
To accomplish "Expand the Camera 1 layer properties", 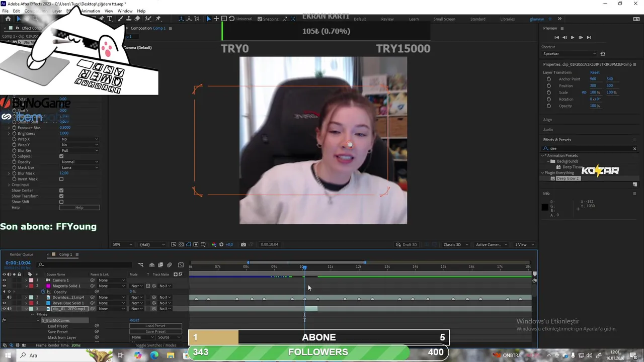I will click(26, 280).
